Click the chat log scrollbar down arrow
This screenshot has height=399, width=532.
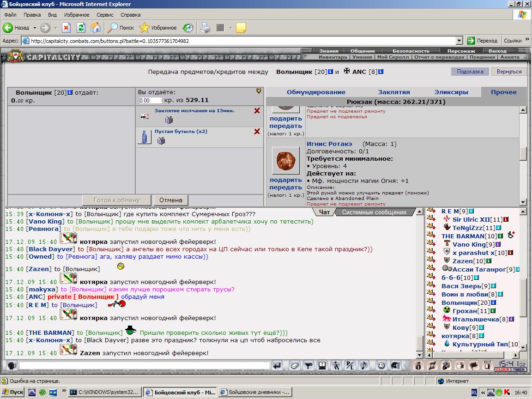[x=420, y=355]
